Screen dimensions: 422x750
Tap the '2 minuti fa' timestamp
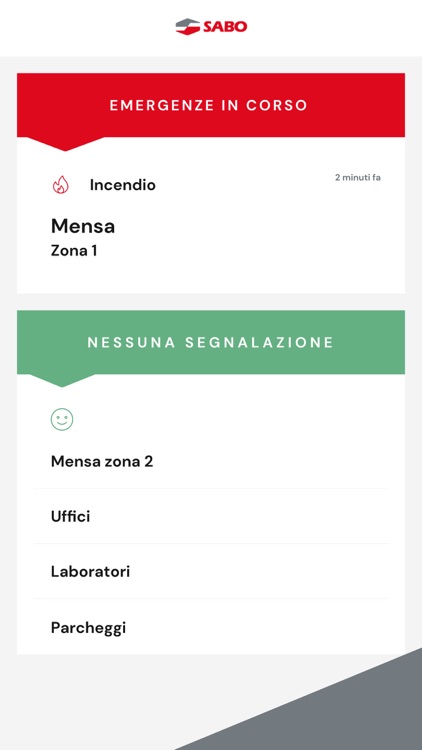click(x=358, y=177)
